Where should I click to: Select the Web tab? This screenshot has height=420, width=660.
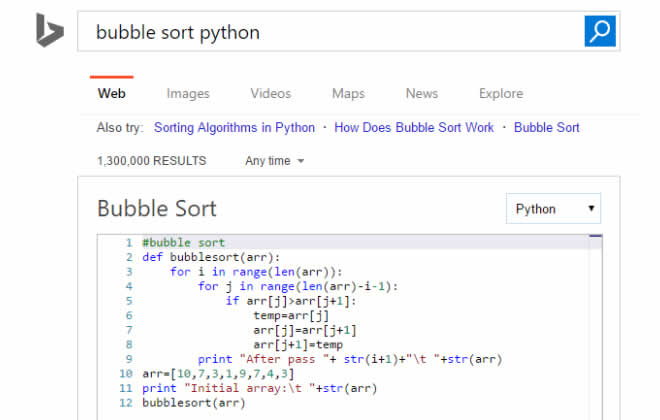pos(112,93)
